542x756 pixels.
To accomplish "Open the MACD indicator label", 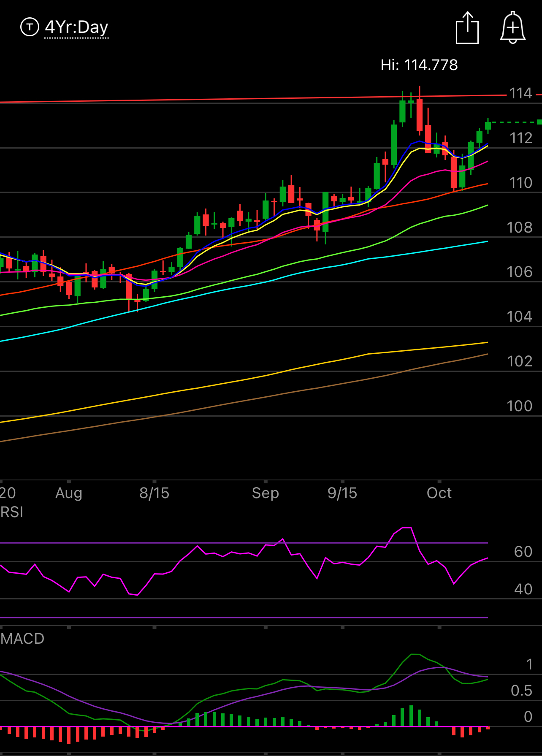I will [22, 639].
